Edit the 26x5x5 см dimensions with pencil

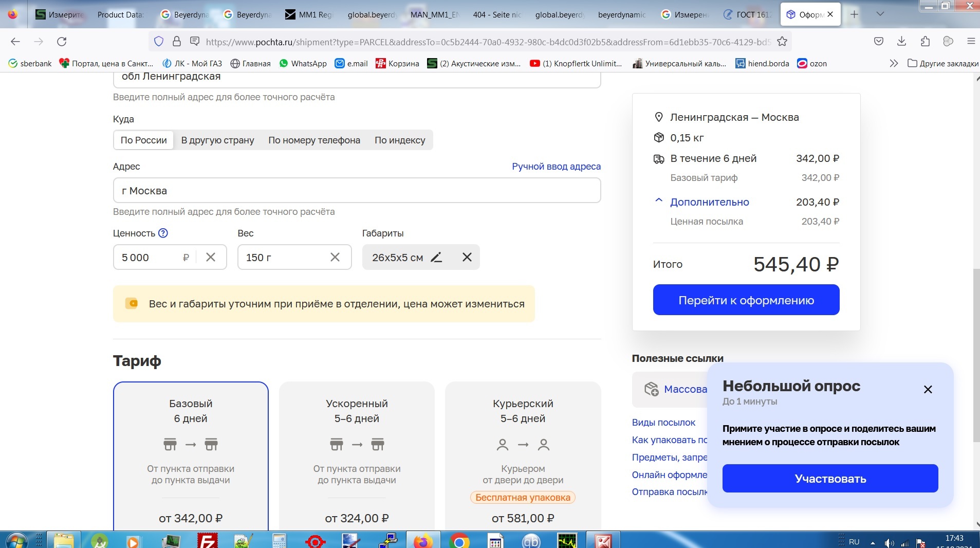point(436,257)
